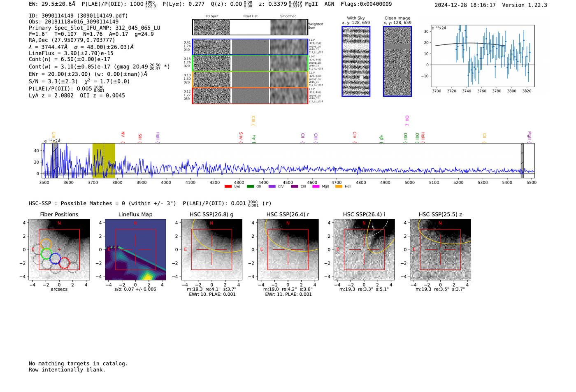Select the blue-framed 2D spectrum row

250,47
